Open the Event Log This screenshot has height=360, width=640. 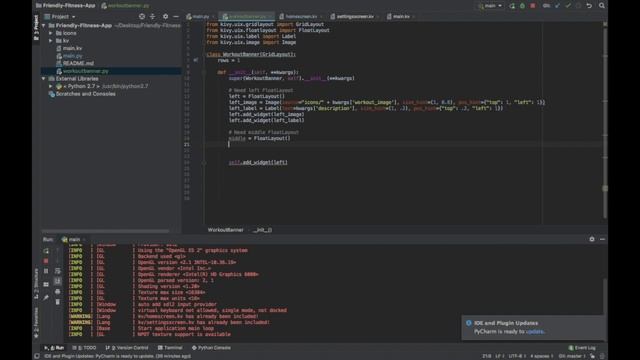pos(582,348)
